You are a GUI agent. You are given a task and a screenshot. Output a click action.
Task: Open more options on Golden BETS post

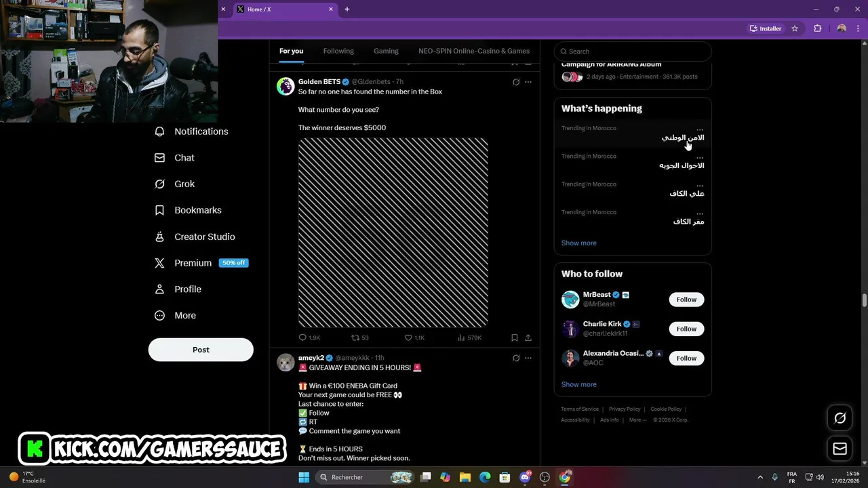click(x=528, y=82)
